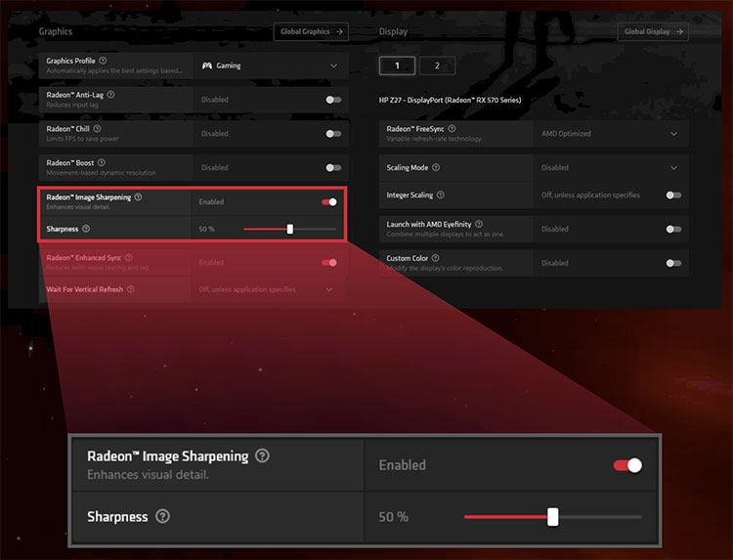Screen dimensions: 733x560
Task: Open Global Graphics settings
Action: (x=311, y=32)
